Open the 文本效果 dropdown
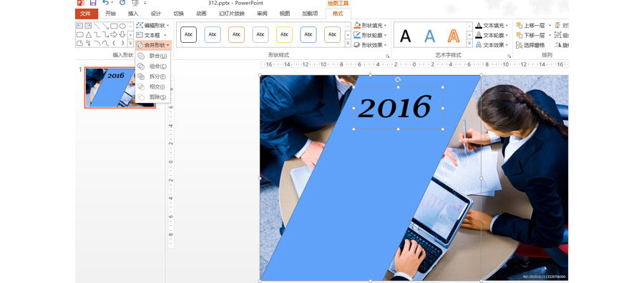The image size is (644, 283). point(492,45)
